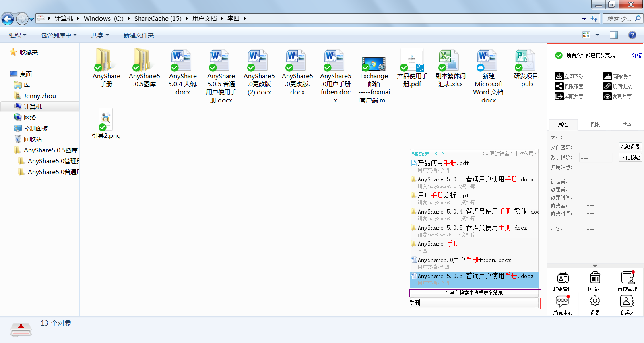This screenshot has width=644, height=343.
Task: Switch to the 权限 tab
Action: 595,124
